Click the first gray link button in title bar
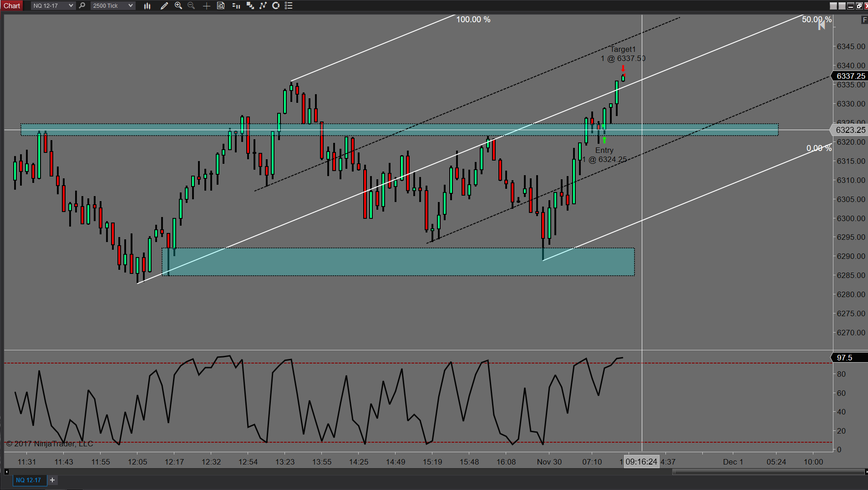Image resolution: width=868 pixels, height=490 pixels. coord(833,6)
